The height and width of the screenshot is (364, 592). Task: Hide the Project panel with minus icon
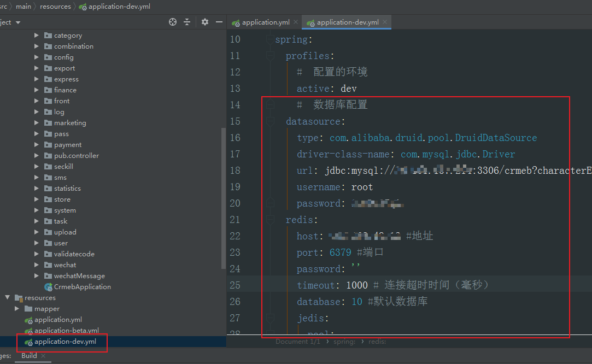pyautogui.click(x=219, y=22)
